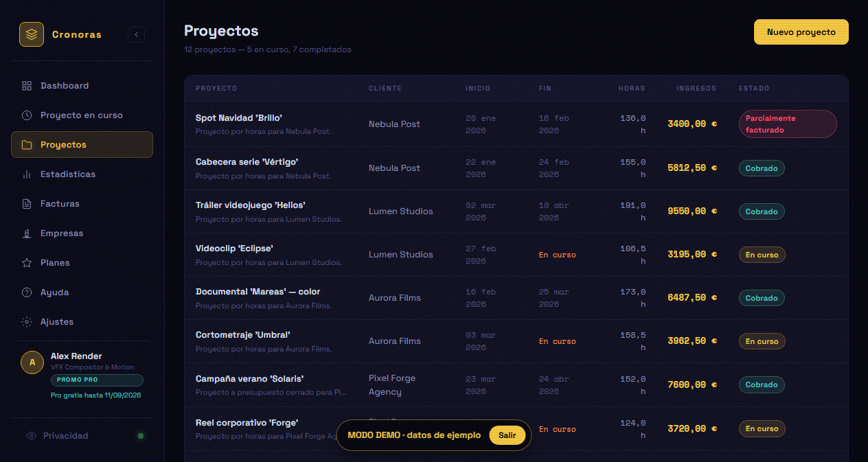The width and height of the screenshot is (868, 462).
Task: Click the building icon for Empresas
Action: tap(27, 233)
